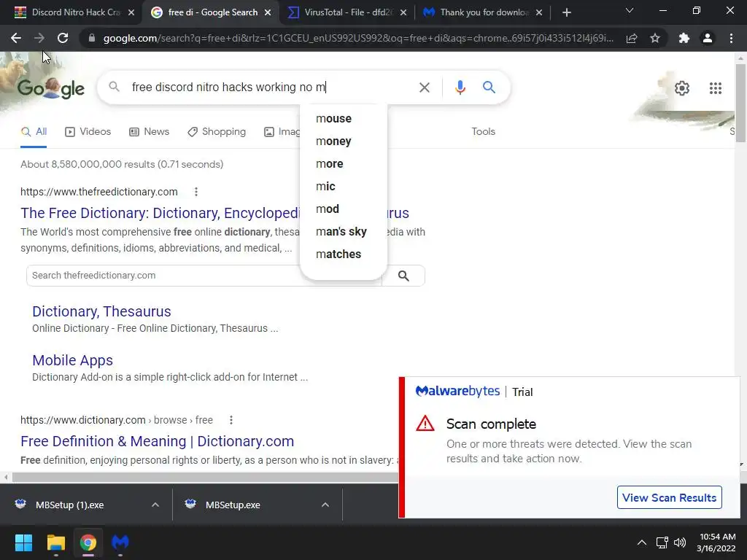The width and height of the screenshot is (747, 560).
Task: Open the tab search dropdown arrow
Action: 630,11
